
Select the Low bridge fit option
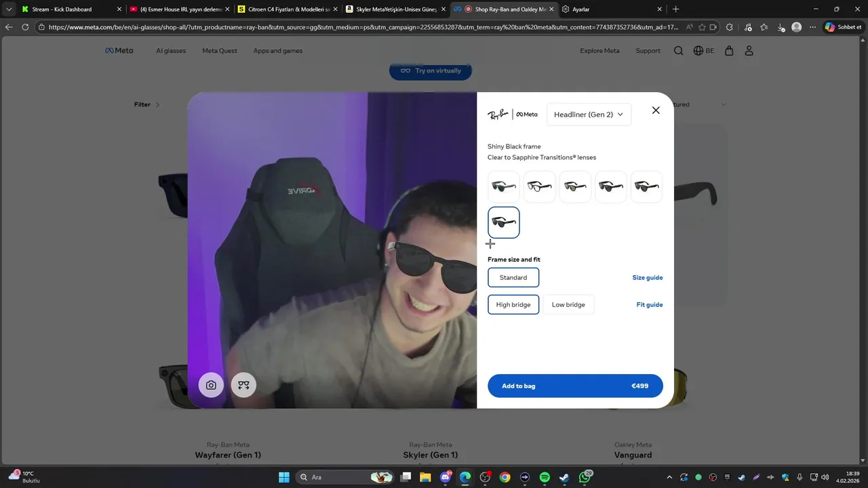click(568, 304)
